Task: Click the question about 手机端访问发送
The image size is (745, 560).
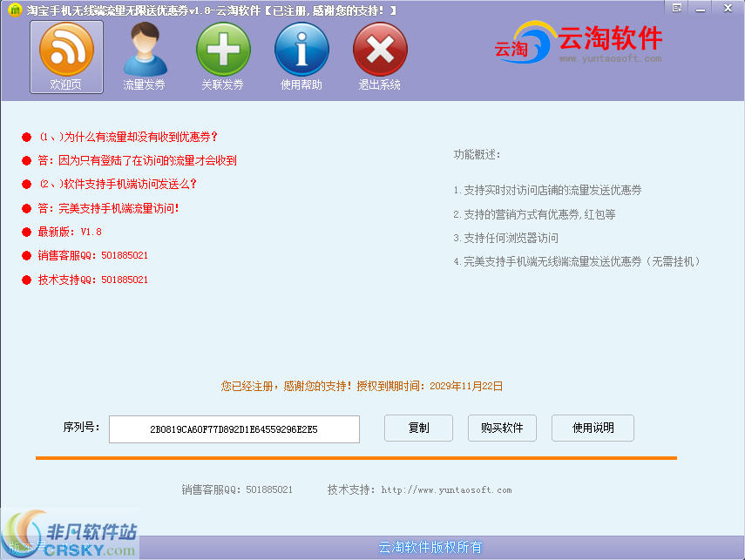Action: pyautogui.click(x=119, y=186)
